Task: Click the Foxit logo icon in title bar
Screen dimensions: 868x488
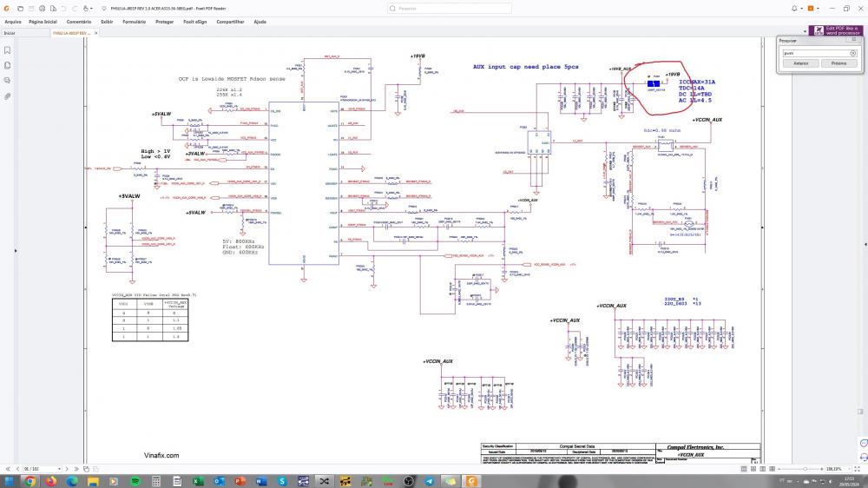Action: (7, 9)
